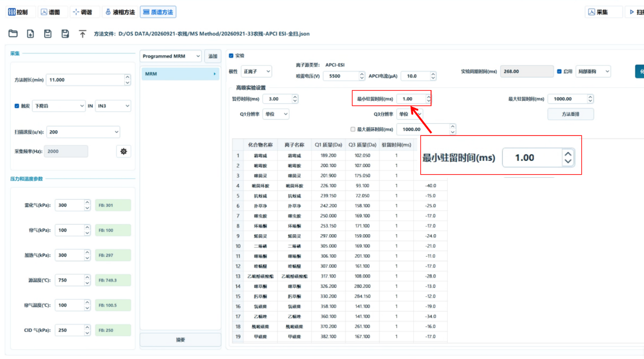Image resolution: width=644 pixels, height=359 pixels.
Task: Click the Q3 mass cell 167.100
Action: (x=362, y=337)
